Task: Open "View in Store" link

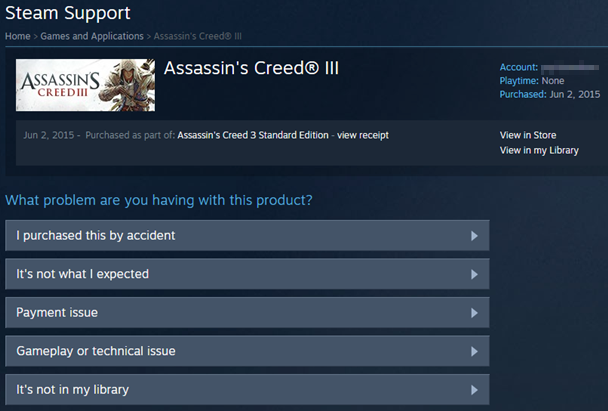Action: pyautogui.click(x=528, y=135)
